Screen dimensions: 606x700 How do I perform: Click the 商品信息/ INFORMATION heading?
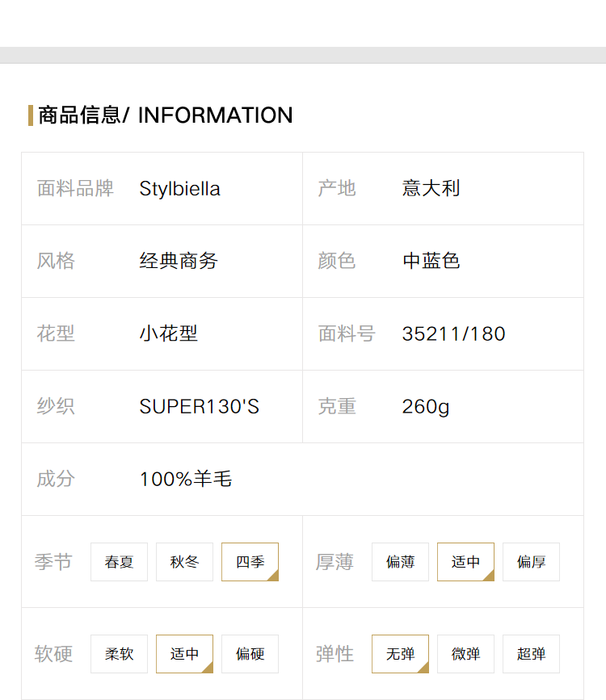(x=166, y=115)
